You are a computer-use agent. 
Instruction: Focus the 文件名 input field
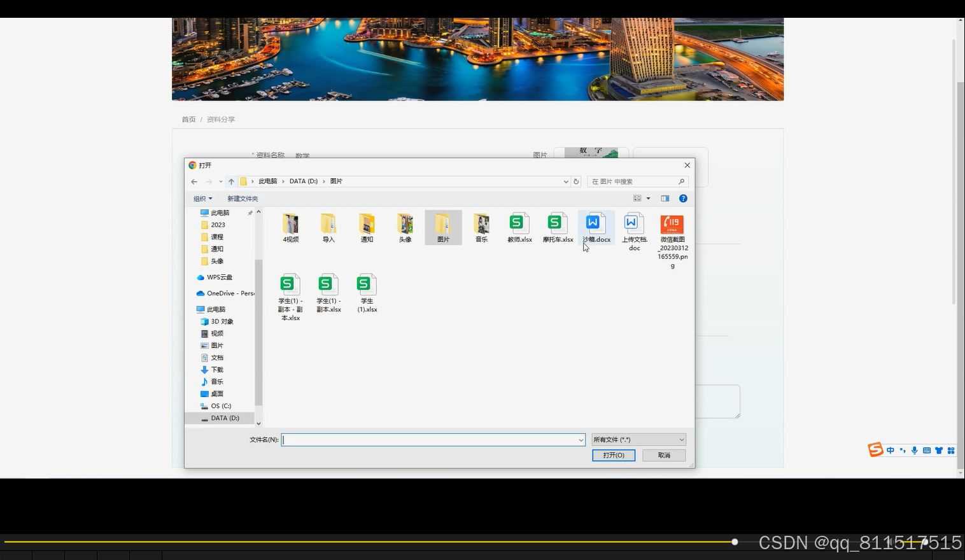coord(429,440)
